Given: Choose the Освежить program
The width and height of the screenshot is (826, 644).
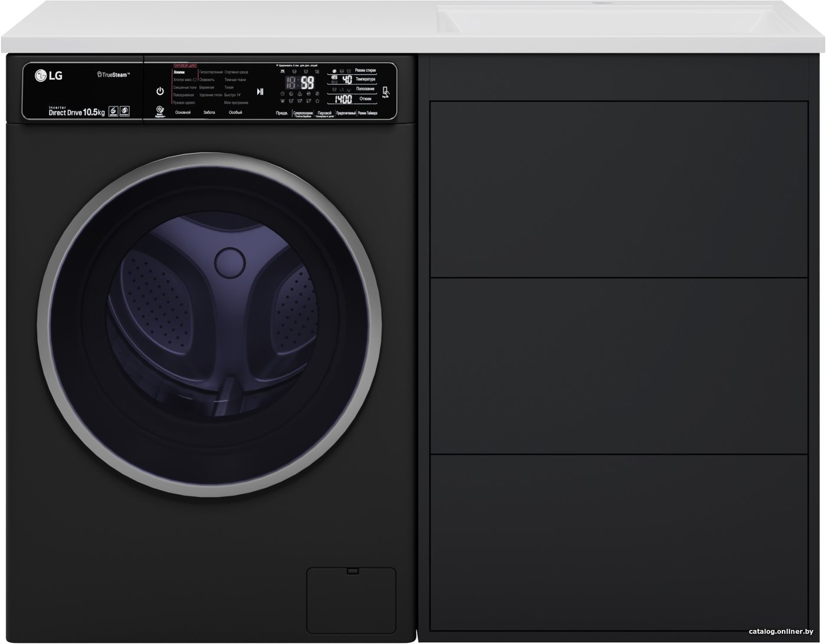Looking at the screenshot, I should pos(207,80).
